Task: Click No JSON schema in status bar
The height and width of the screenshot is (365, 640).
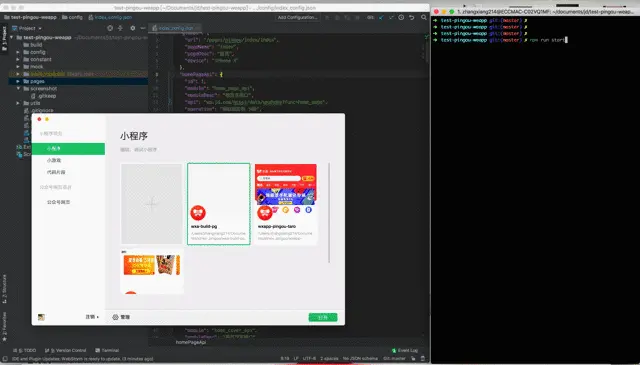Action: (x=360, y=358)
